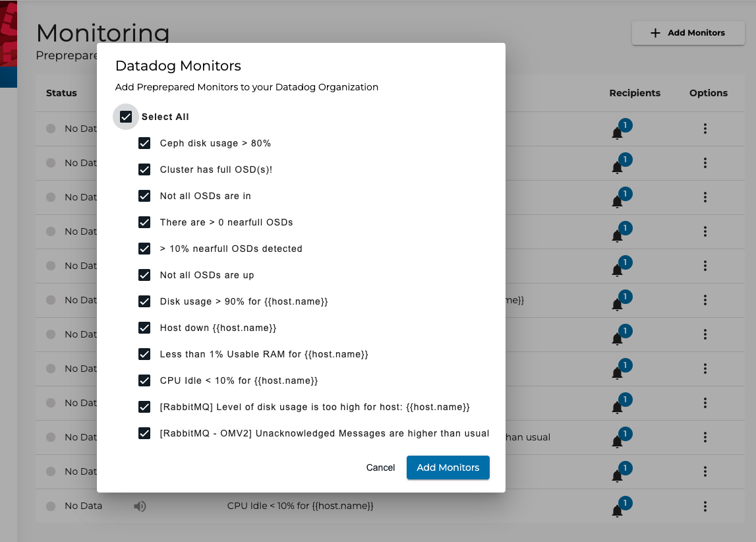Click 'CPU Idle < 10%' text in bottom table row
The height and width of the screenshot is (542, 756).
[300, 506]
